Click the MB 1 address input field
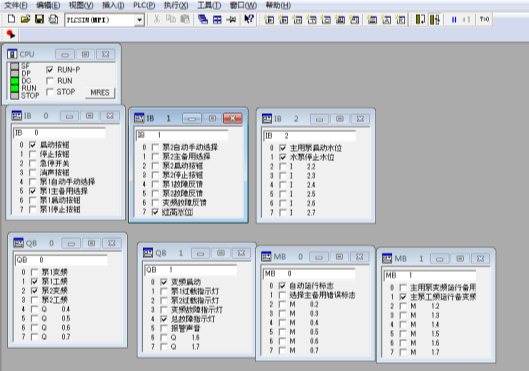Viewport: 529px width, 371px height. pyautogui.click(x=430, y=275)
